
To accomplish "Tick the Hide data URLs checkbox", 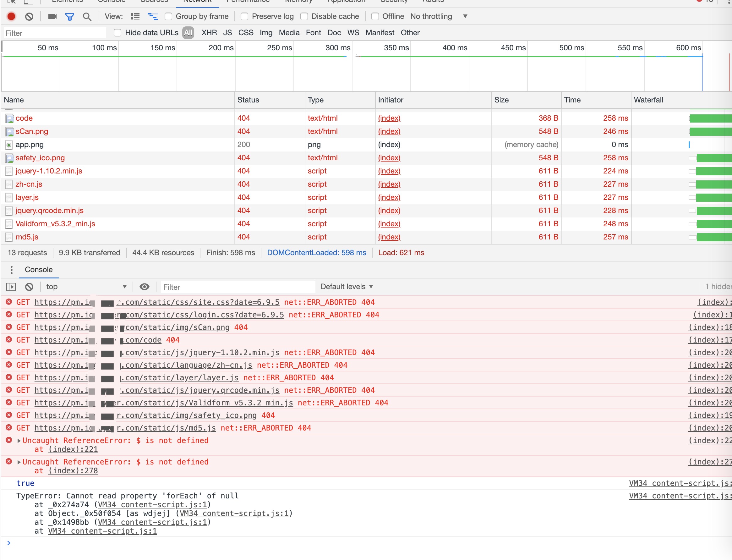I will pyautogui.click(x=117, y=33).
